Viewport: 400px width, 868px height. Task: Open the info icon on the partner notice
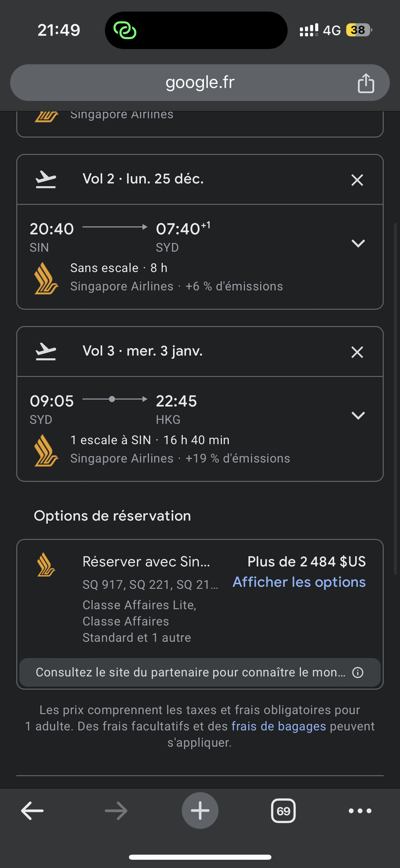click(357, 673)
